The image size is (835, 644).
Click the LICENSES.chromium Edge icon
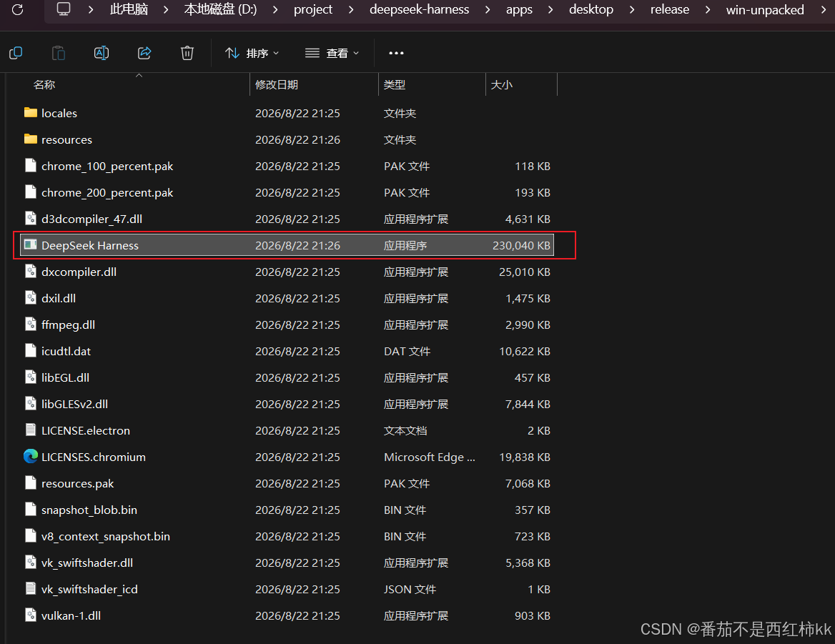point(31,457)
